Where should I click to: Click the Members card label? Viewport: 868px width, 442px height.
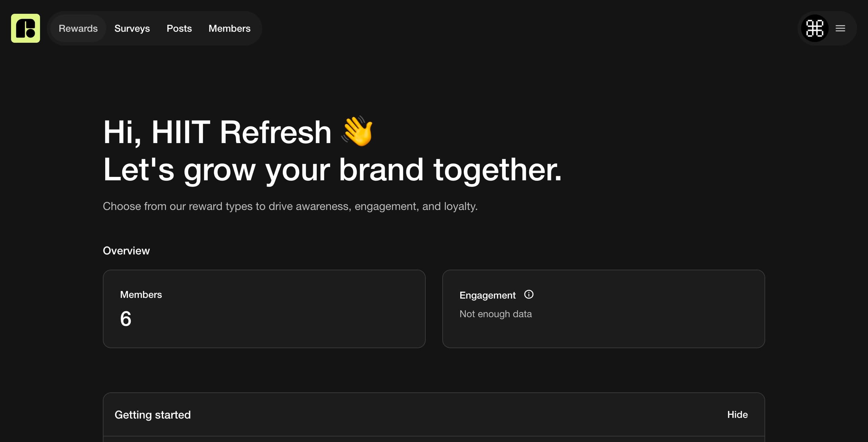[x=141, y=295]
